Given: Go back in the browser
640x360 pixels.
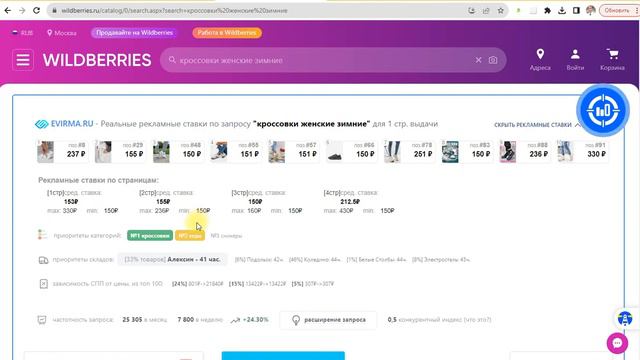Looking at the screenshot, I should click(8, 11).
